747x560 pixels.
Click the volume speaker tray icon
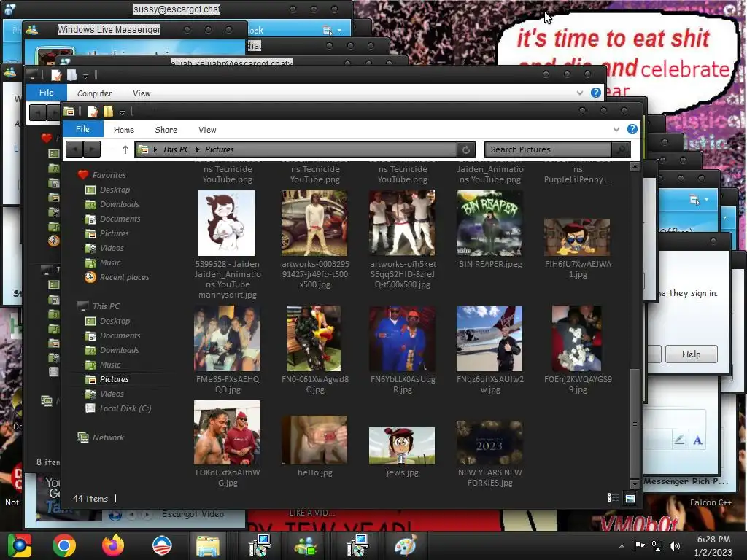pyautogui.click(x=675, y=545)
